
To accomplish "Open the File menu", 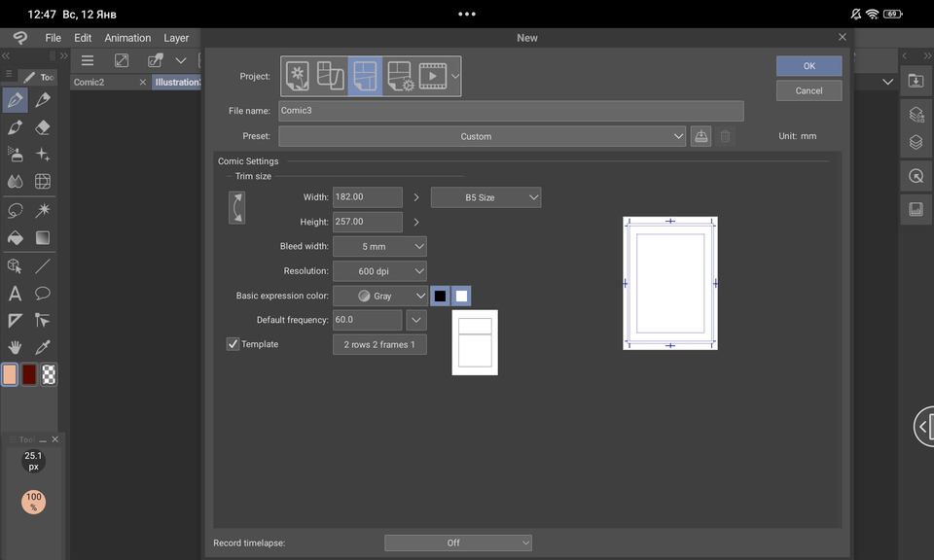I will (53, 38).
